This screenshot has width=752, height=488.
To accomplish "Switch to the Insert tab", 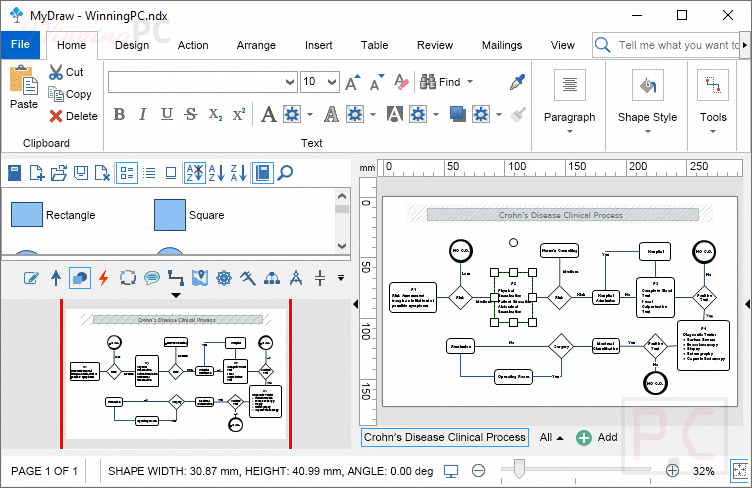I will coord(318,45).
